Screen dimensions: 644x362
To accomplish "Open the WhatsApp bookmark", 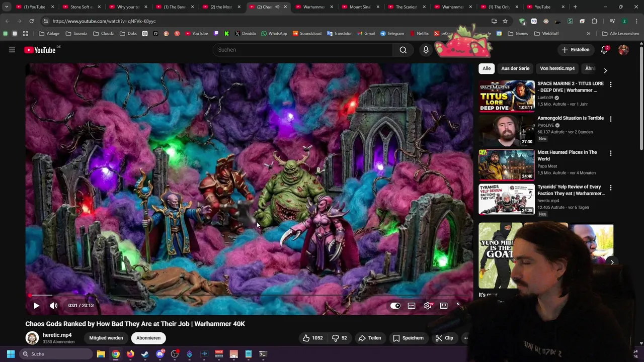I will click(274, 34).
